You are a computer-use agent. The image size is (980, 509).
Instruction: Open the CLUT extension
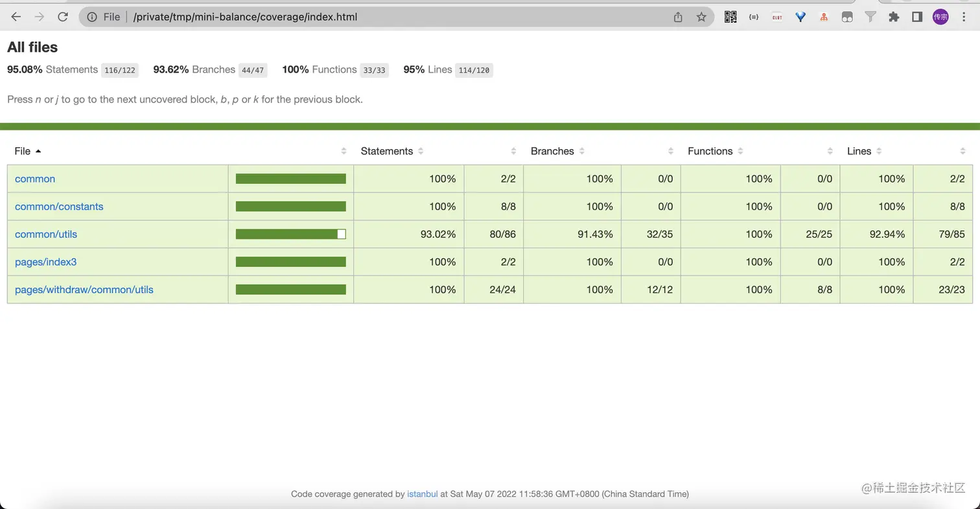777,17
